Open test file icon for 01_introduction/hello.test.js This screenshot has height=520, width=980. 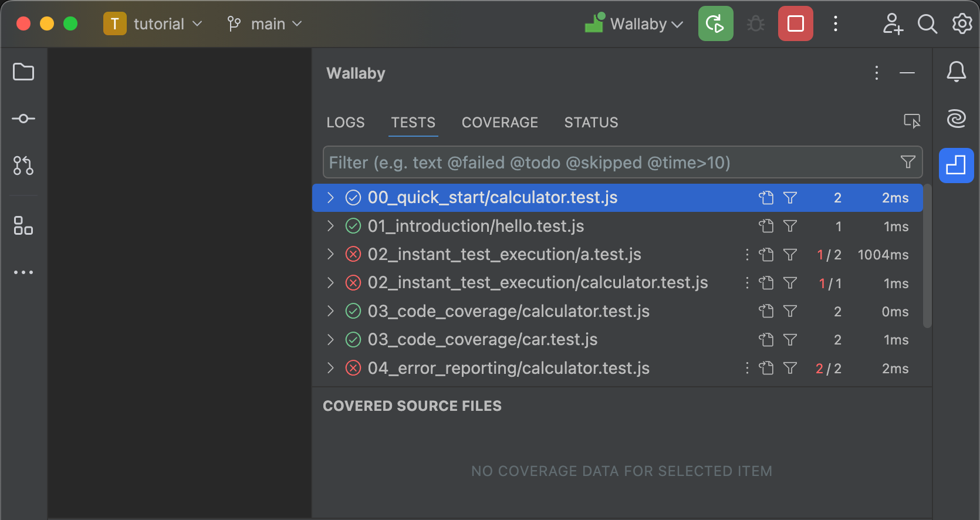coord(766,226)
